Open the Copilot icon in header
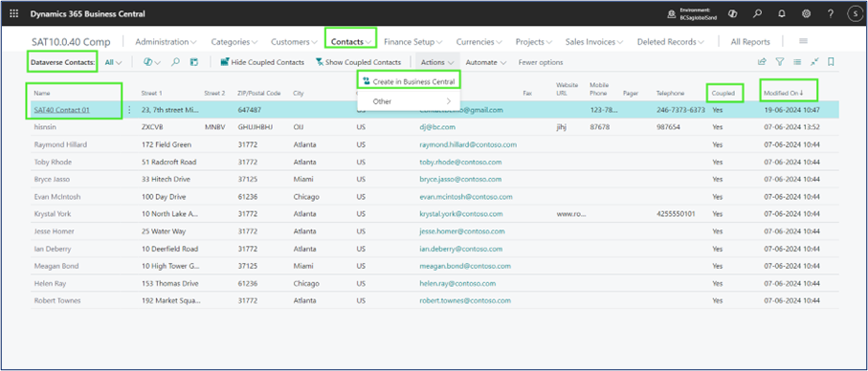 point(732,14)
